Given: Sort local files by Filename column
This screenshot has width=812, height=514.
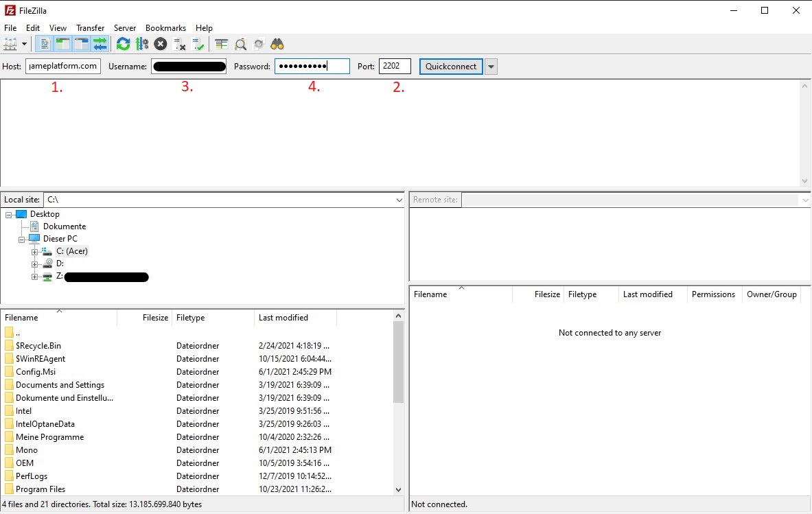Looking at the screenshot, I should tap(59, 318).
